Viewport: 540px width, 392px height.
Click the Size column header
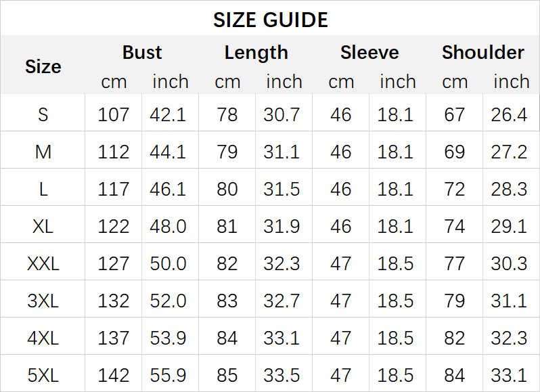pos(43,66)
